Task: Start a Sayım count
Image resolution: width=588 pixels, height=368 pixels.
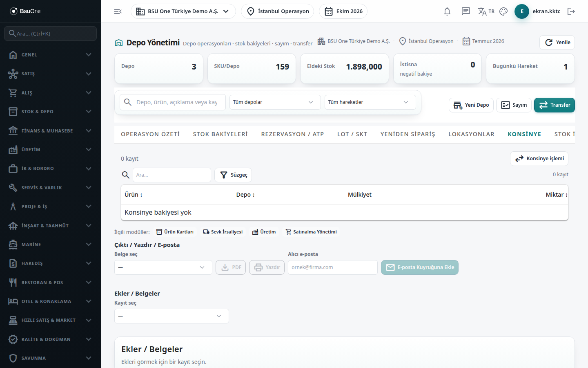Action: click(x=514, y=105)
